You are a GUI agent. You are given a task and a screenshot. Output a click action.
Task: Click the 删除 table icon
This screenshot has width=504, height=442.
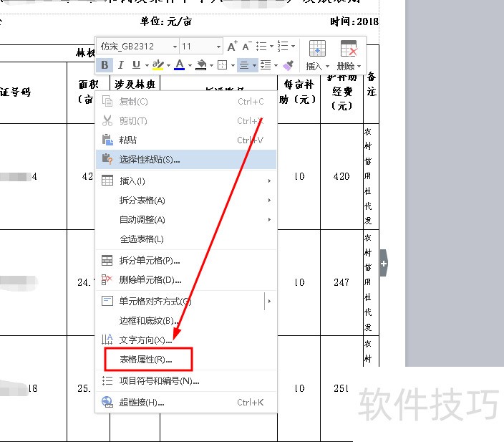point(349,48)
